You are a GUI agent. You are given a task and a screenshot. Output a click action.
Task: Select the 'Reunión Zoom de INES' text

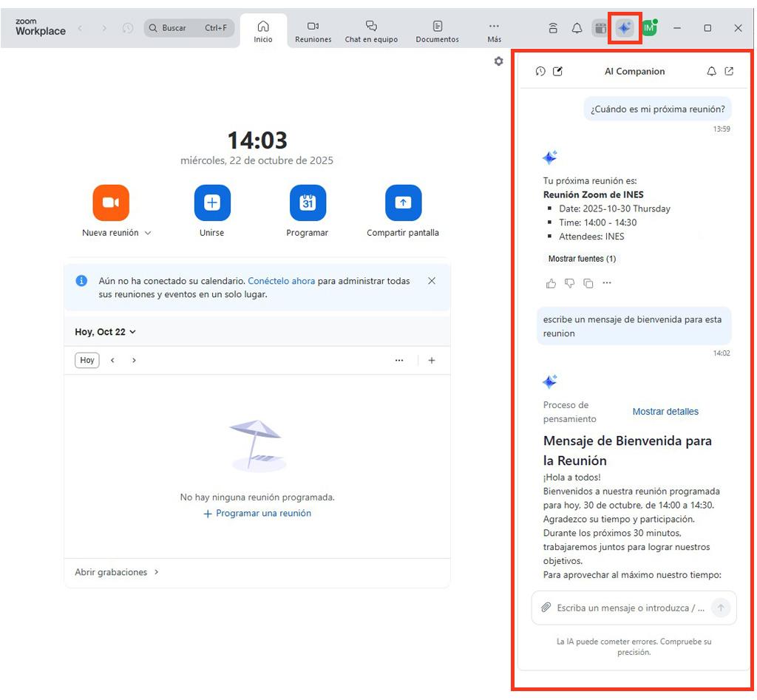click(594, 195)
